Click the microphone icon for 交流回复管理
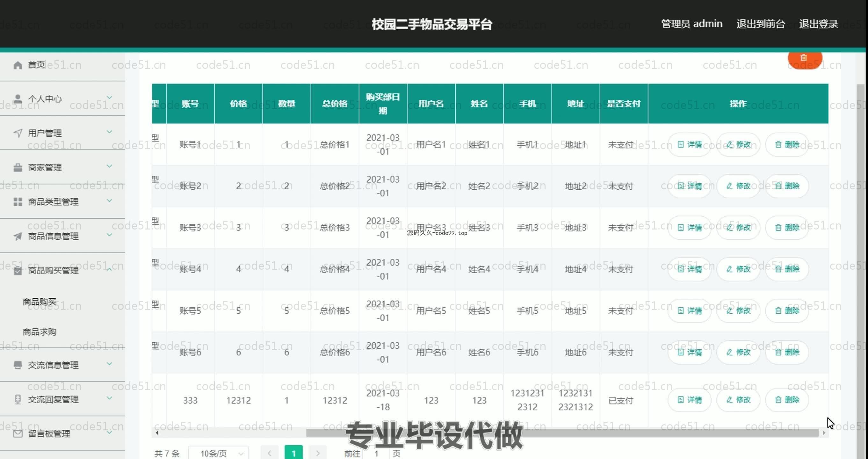Screen dimensions: 868x459 coord(18,399)
